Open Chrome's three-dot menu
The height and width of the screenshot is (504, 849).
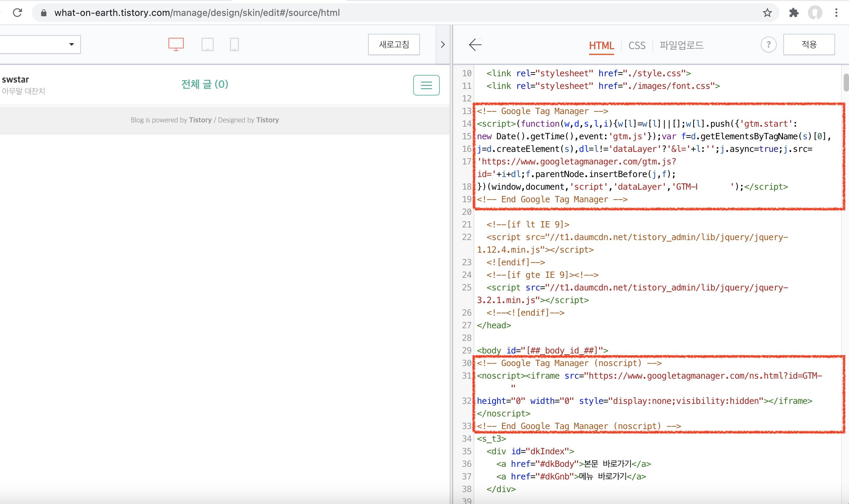tap(836, 13)
